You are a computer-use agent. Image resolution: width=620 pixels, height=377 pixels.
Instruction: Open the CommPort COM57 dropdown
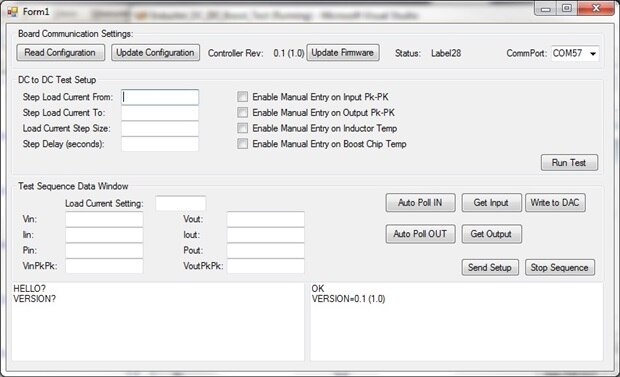tap(575, 53)
